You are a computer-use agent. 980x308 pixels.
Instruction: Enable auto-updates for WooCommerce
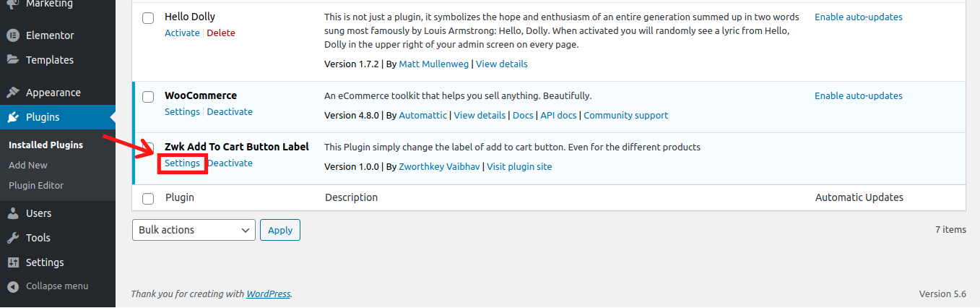pos(859,95)
